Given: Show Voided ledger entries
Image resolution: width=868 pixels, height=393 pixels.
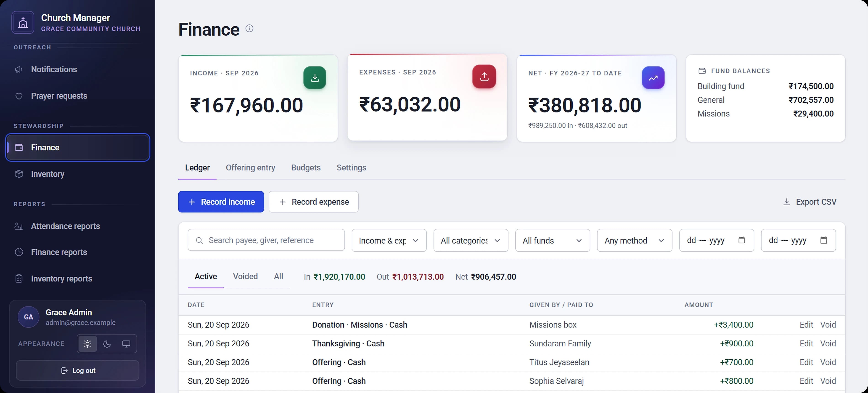Looking at the screenshot, I should coord(245,276).
